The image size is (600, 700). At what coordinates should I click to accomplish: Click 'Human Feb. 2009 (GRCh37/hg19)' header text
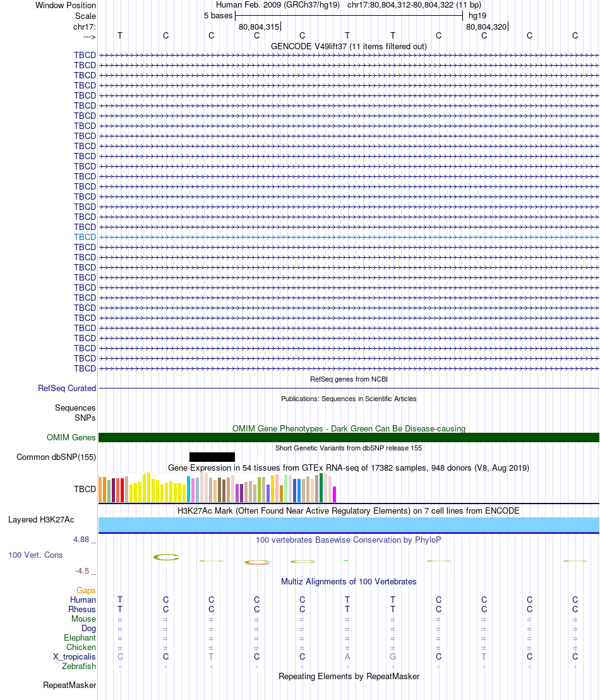coord(278,5)
